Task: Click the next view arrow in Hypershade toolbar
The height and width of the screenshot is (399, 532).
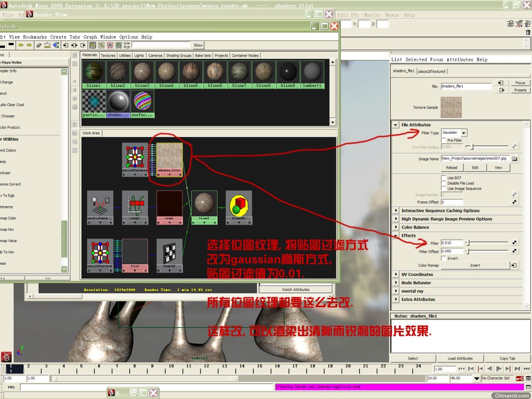Action: point(29,45)
